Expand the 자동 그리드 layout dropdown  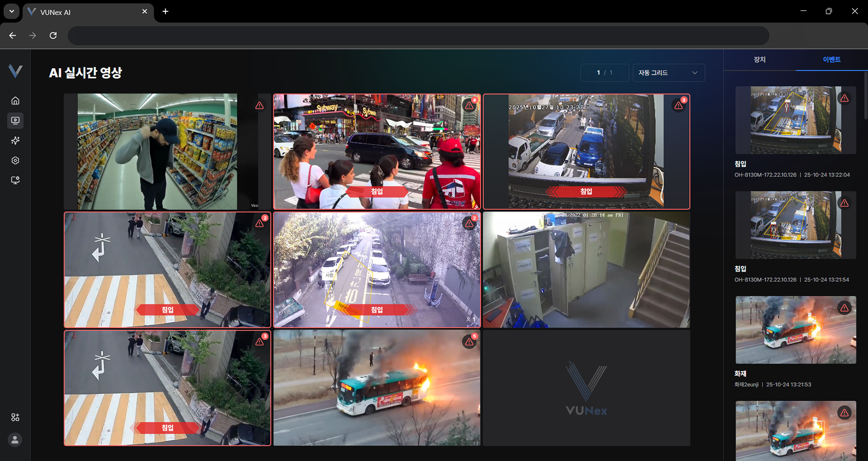[x=668, y=73]
